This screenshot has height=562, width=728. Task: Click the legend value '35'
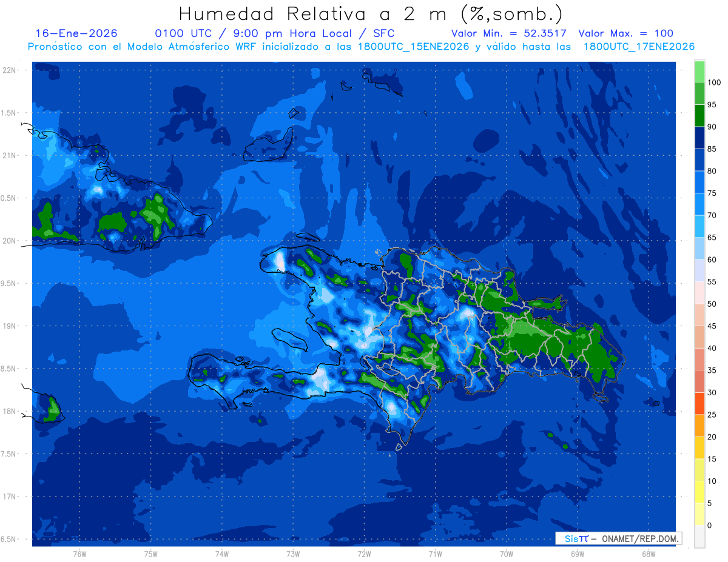coord(712,370)
